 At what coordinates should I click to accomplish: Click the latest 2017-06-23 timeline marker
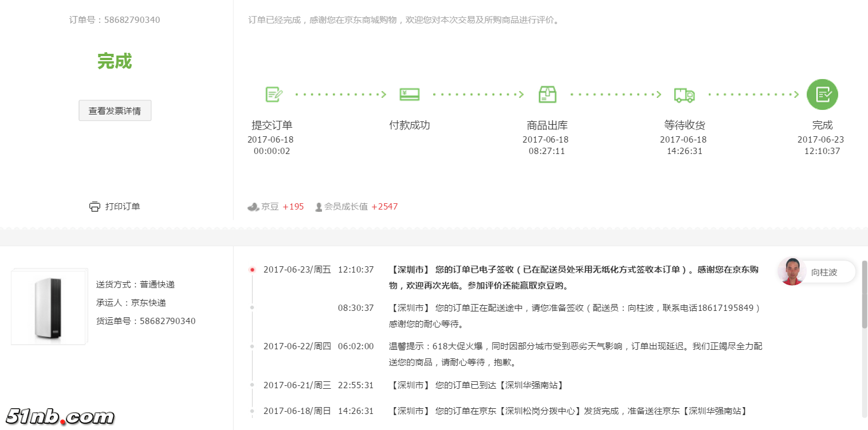click(253, 269)
